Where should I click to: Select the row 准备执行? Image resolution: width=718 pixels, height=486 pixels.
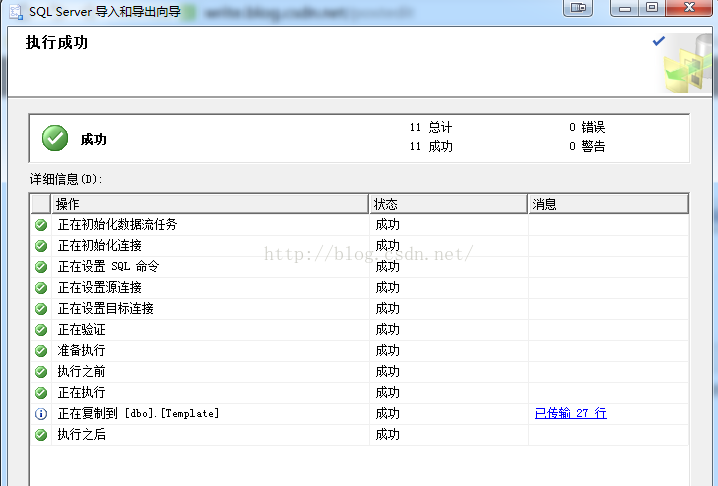(359, 351)
